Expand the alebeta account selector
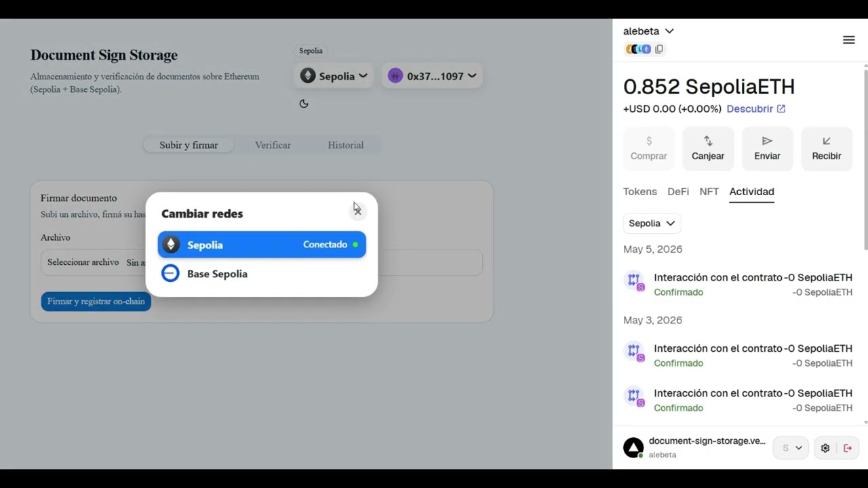Viewport: 868px width, 488px height. coord(648,31)
